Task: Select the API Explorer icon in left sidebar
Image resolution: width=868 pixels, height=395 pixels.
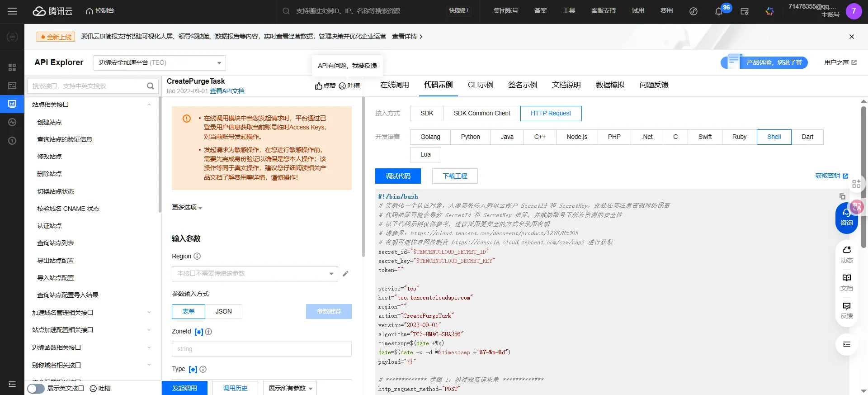Action: pyautogui.click(x=12, y=104)
